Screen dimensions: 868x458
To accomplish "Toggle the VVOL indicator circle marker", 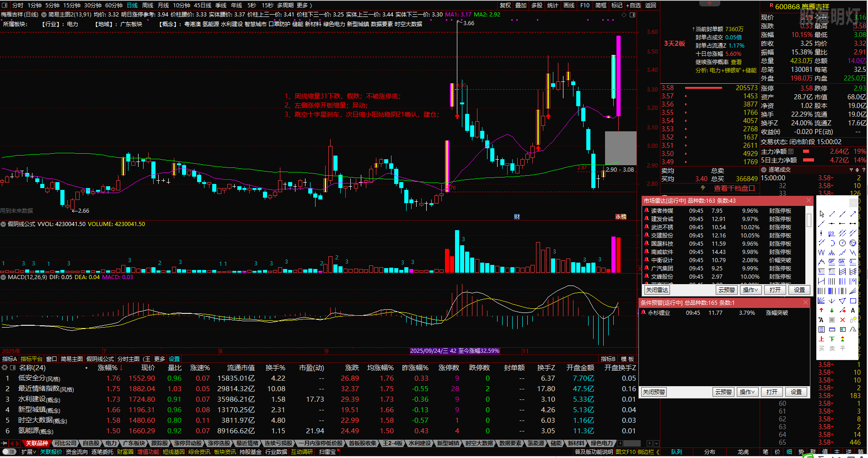I will pos(3,224).
